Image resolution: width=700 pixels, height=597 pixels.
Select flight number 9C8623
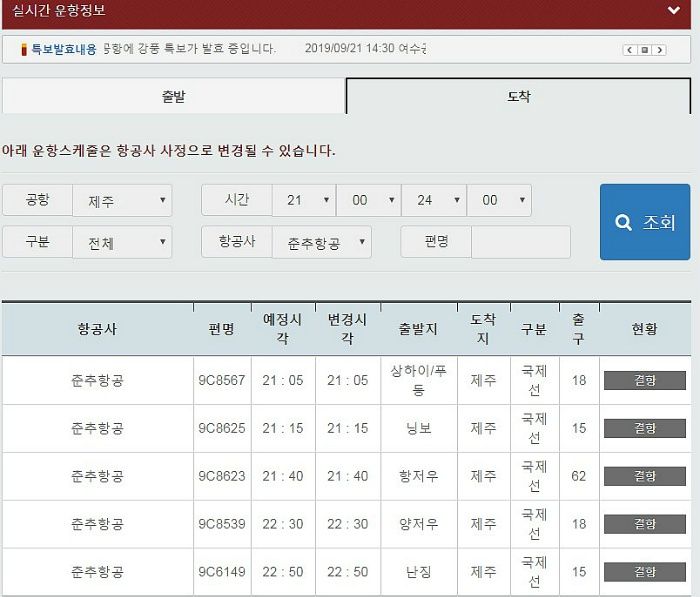[x=222, y=476]
